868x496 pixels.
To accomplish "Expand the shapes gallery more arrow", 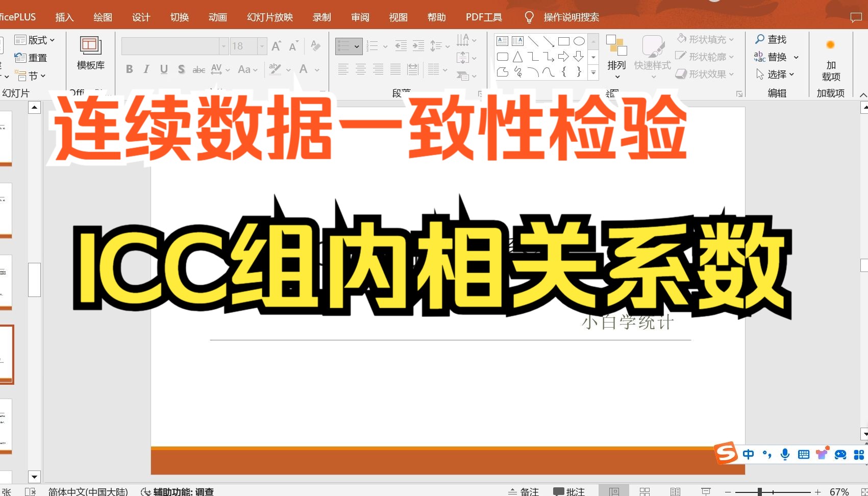I will [593, 73].
